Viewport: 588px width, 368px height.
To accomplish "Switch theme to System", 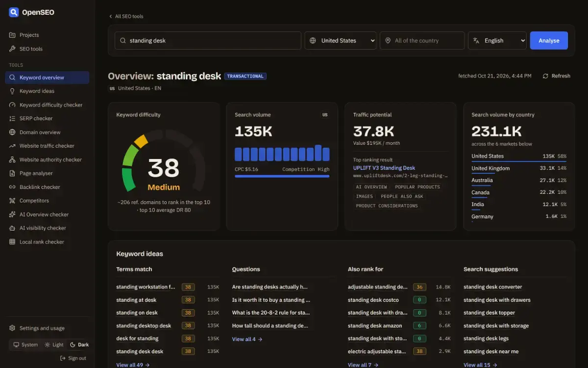I will [25, 344].
